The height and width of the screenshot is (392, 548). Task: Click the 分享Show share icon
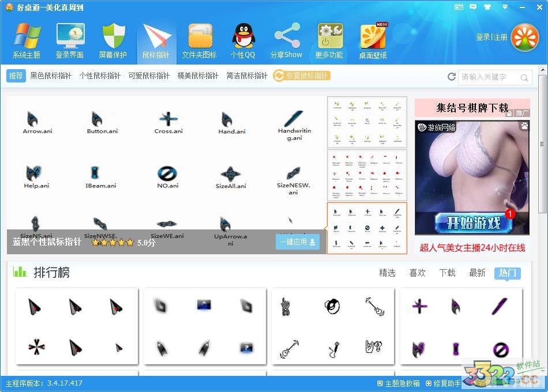pos(286,37)
